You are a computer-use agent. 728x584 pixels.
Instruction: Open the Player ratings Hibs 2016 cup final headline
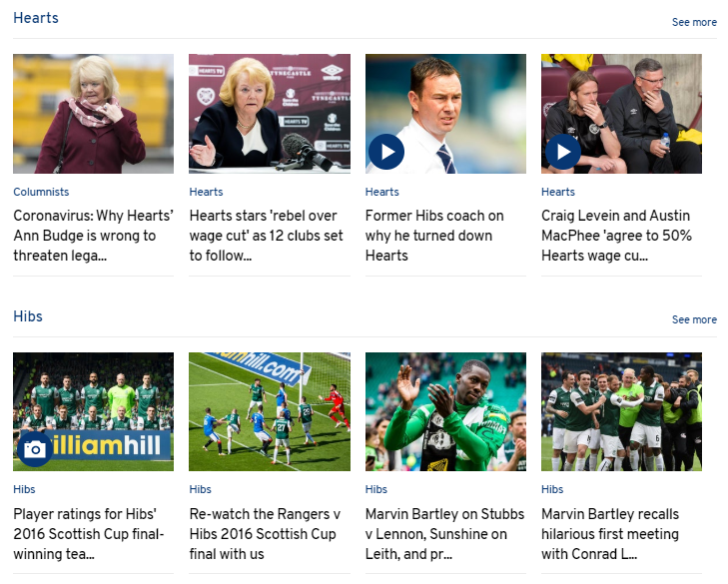click(x=89, y=534)
